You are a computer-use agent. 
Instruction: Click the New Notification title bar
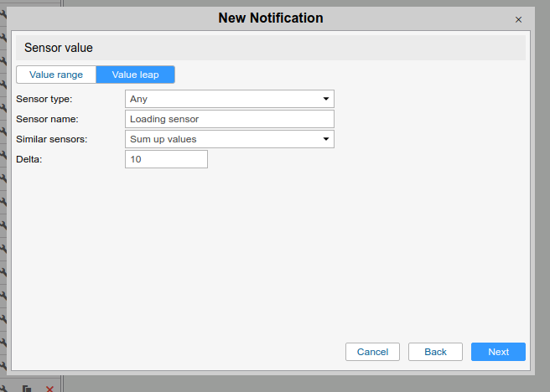270,18
